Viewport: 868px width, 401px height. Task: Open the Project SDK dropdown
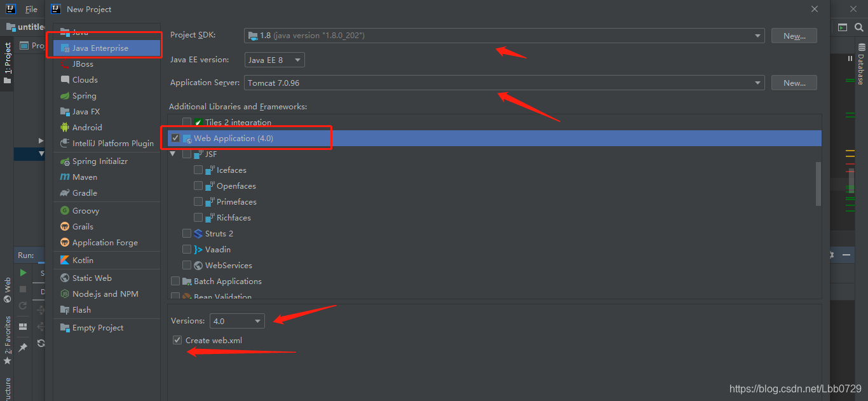click(x=504, y=36)
